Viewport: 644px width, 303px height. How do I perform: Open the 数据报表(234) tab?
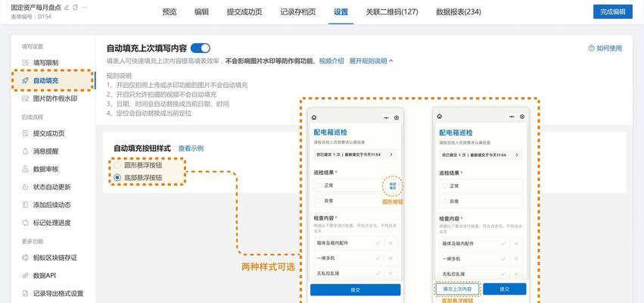pyautogui.click(x=458, y=12)
